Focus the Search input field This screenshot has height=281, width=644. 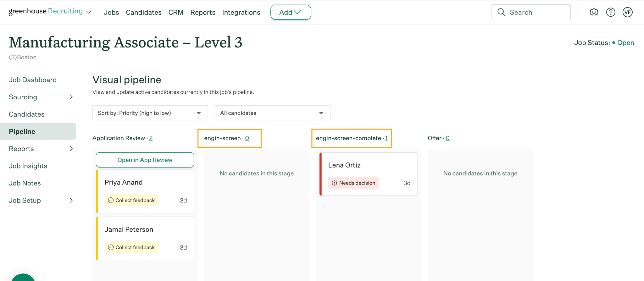point(531,12)
